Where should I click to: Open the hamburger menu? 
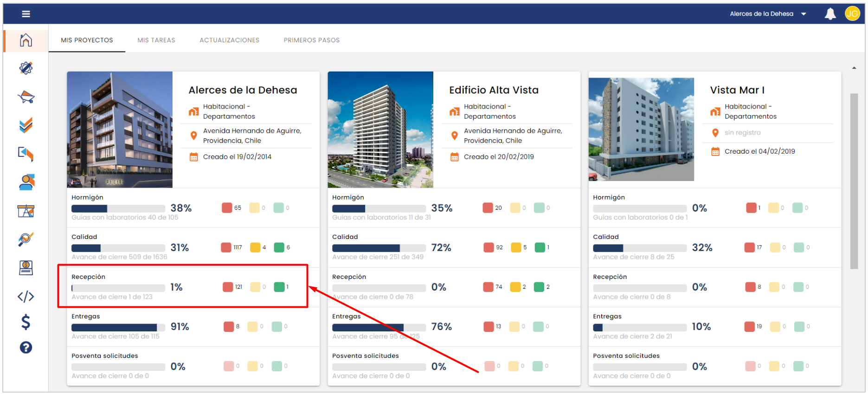(26, 14)
